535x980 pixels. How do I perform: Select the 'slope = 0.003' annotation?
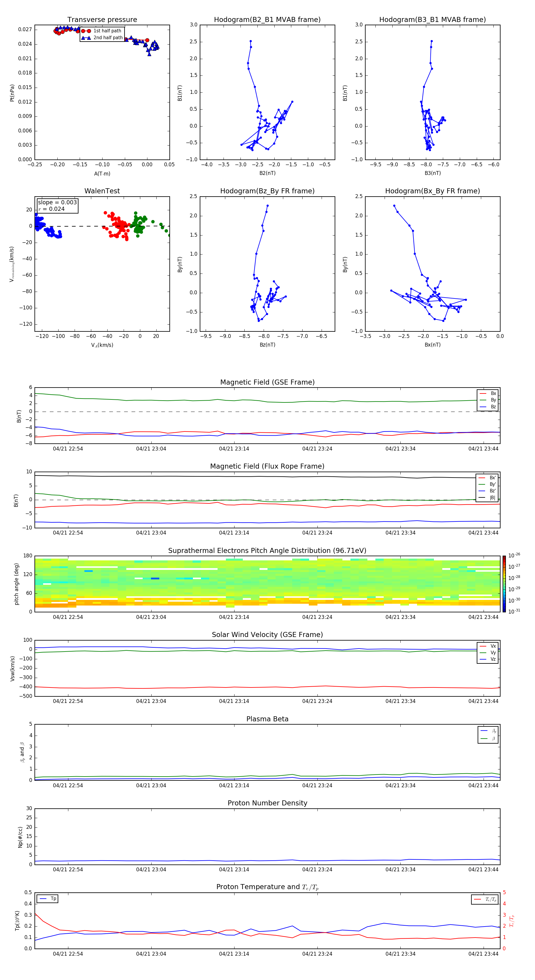(x=57, y=203)
